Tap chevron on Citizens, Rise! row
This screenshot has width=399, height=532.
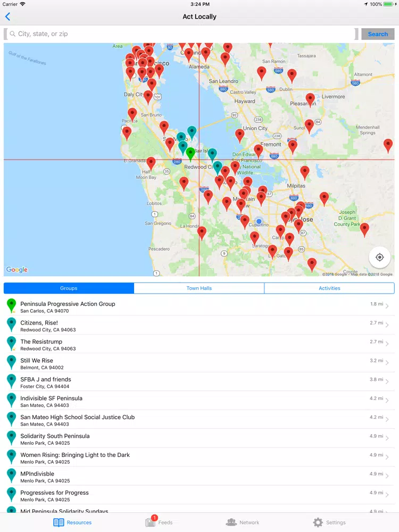point(387,326)
